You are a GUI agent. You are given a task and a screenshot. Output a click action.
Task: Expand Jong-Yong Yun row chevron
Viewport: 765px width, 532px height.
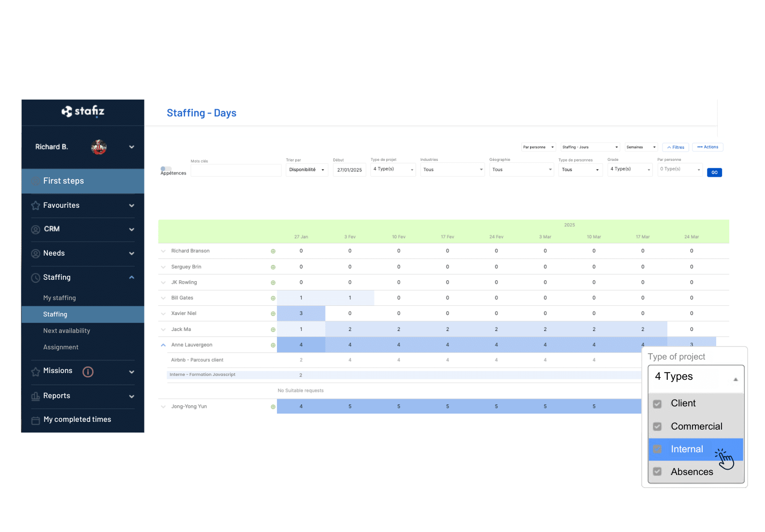coord(163,407)
